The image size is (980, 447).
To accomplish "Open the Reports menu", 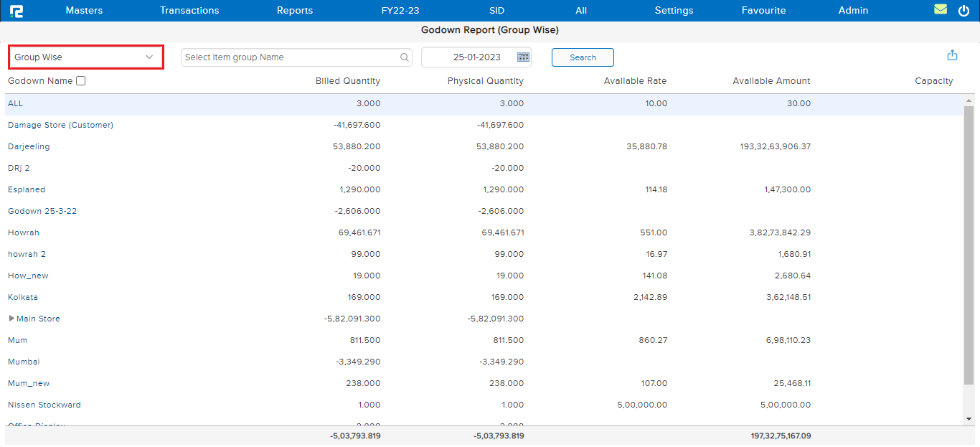I will coord(295,11).
